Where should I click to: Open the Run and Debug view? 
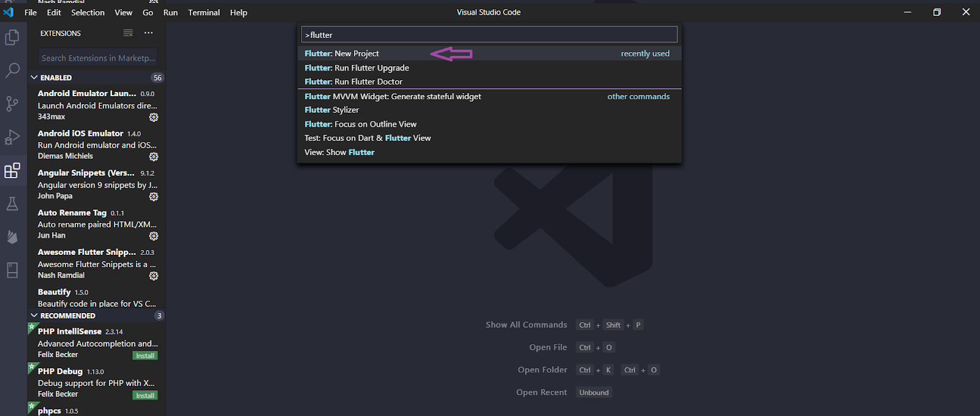pyautogui.click(x=12, y=137)
